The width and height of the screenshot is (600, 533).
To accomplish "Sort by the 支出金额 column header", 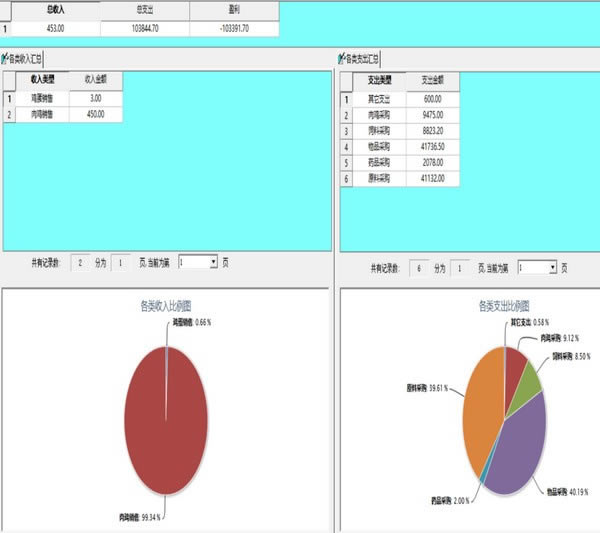I will (x=433, y=80).
